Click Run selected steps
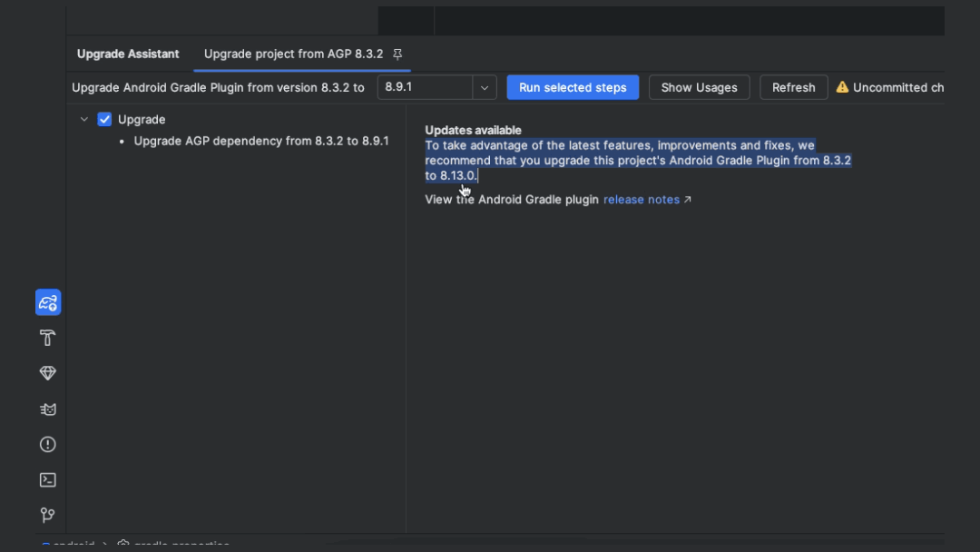Viewport: 980px width, 552px height. pyautogui.click(x=573, y=87)
